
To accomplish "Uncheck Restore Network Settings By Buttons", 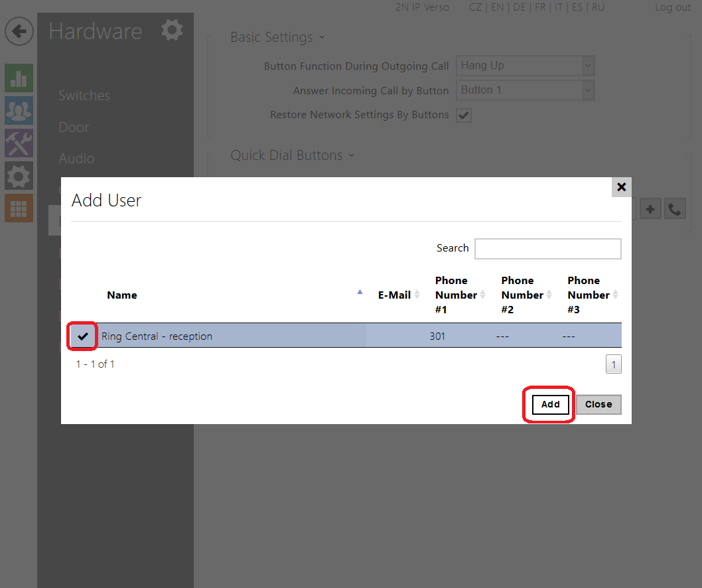I will (x=464, y=115).
